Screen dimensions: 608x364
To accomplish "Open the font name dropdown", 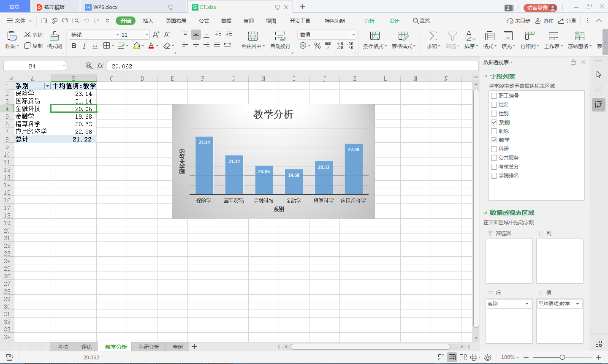I will 117,35.
